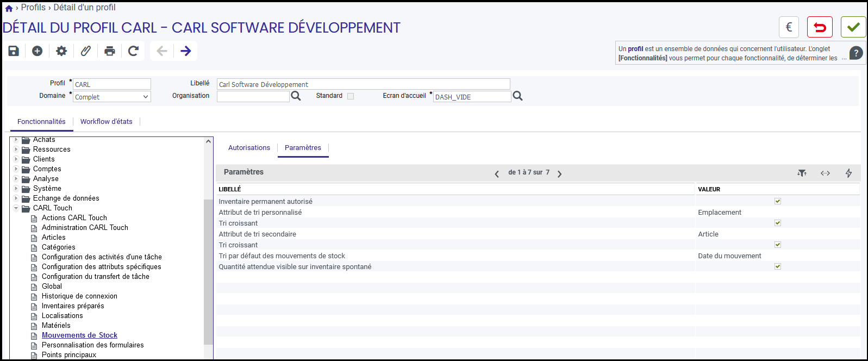Click the Libellé input field

[364, 84]
